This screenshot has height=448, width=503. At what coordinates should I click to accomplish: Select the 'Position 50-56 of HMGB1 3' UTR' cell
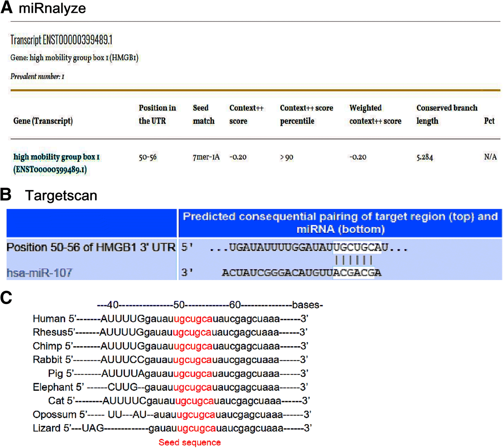tap(91, 247)
